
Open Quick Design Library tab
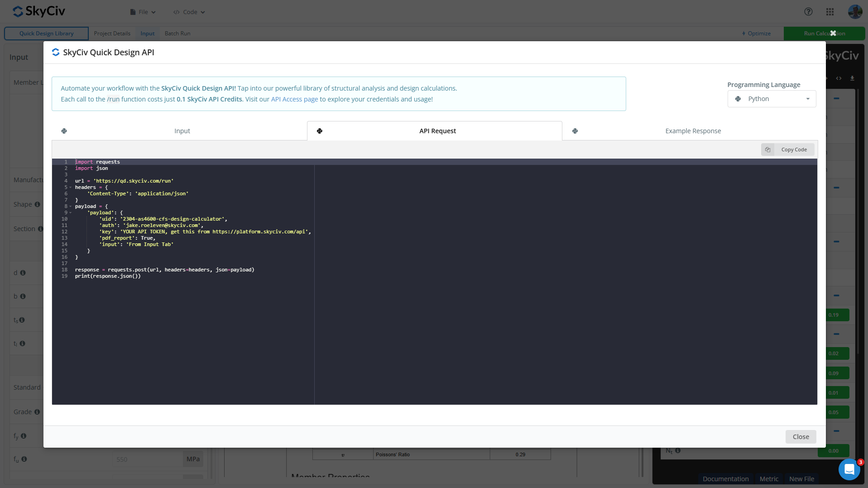(x=46, y=34)
